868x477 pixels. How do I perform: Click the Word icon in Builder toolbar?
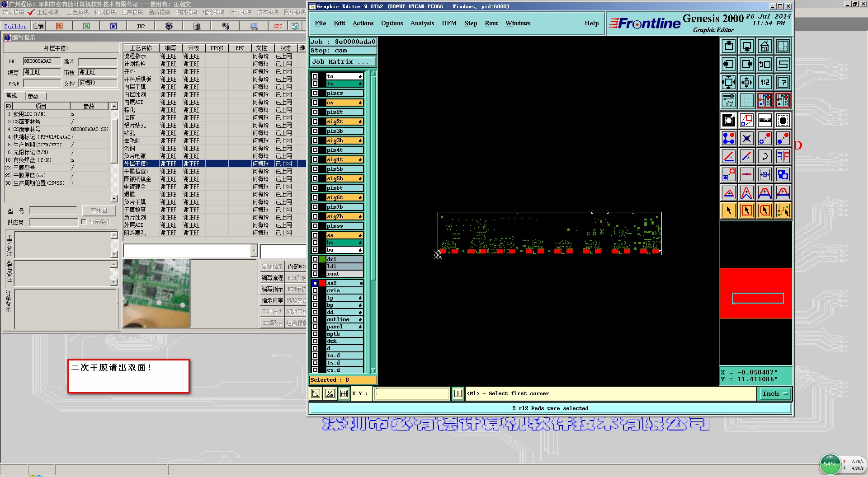pos(113,26)
